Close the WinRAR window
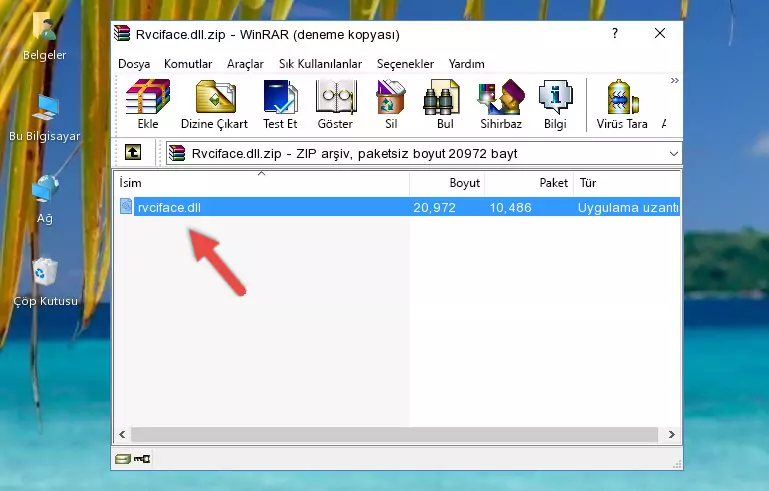This screenshot has height=491, width=769. 660,33
